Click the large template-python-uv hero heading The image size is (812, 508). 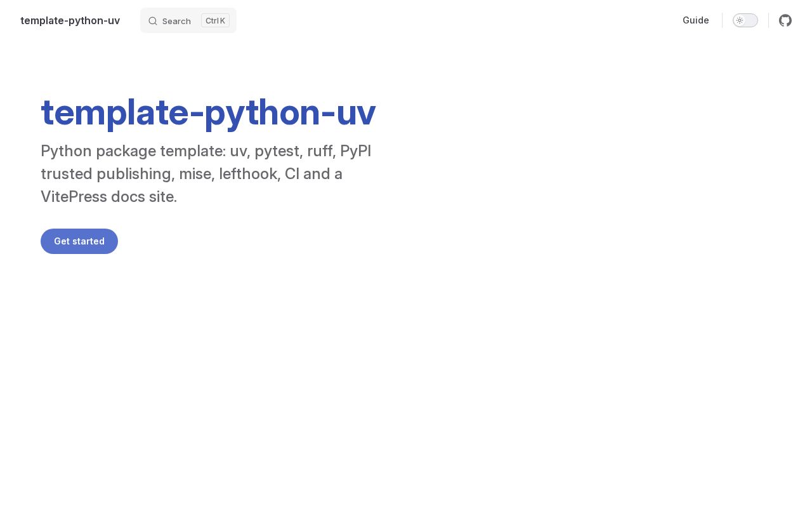(208, 113)
